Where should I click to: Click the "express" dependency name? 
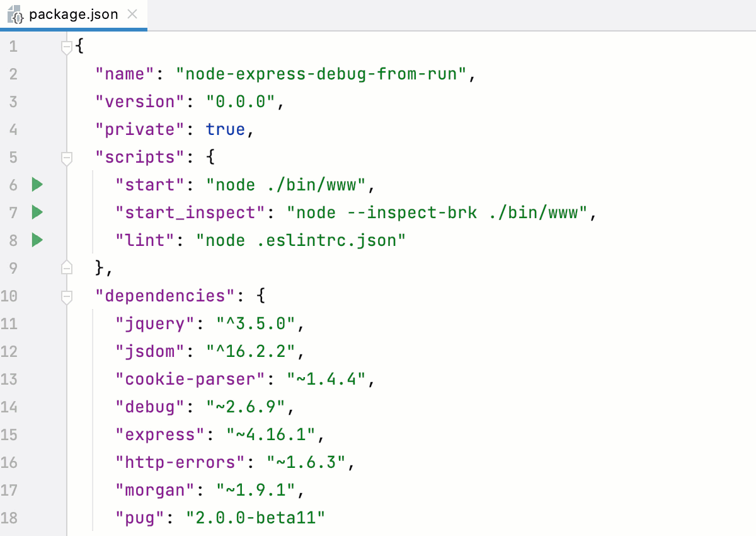[159, 434]
